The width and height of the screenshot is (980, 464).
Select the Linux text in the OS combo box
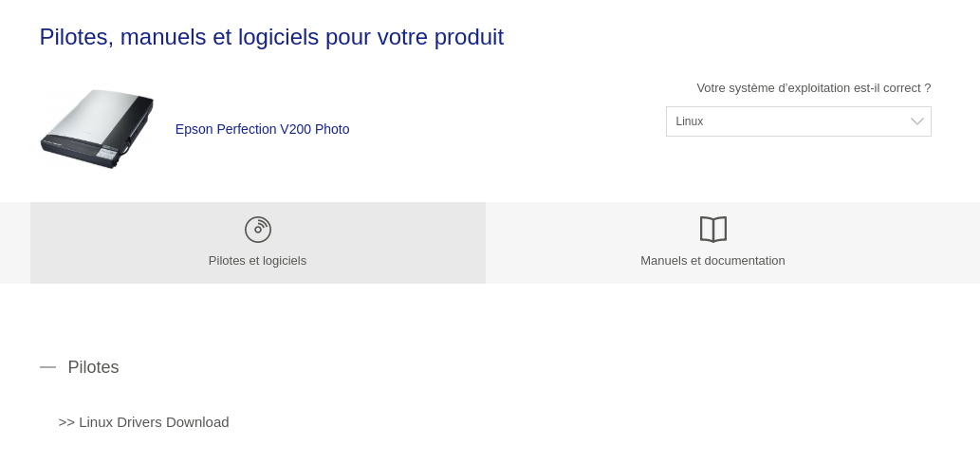[x=690, y=121]
